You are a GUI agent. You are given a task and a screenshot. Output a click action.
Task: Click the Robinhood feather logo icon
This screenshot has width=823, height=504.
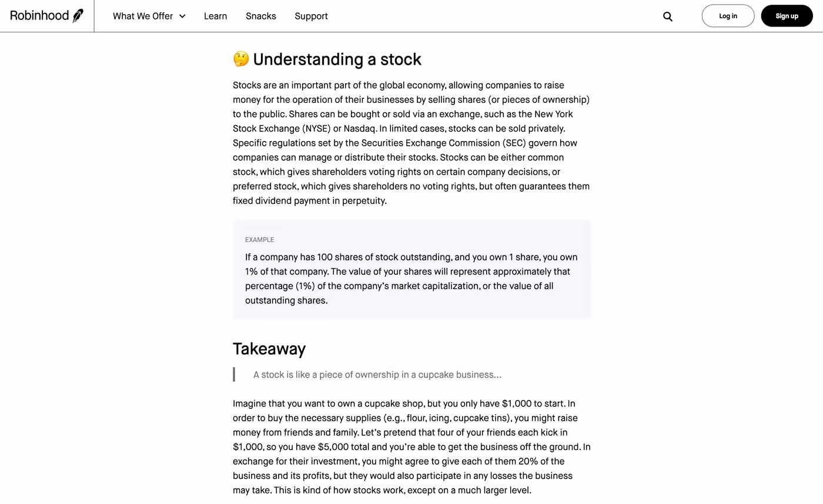(x=78, y=16)
